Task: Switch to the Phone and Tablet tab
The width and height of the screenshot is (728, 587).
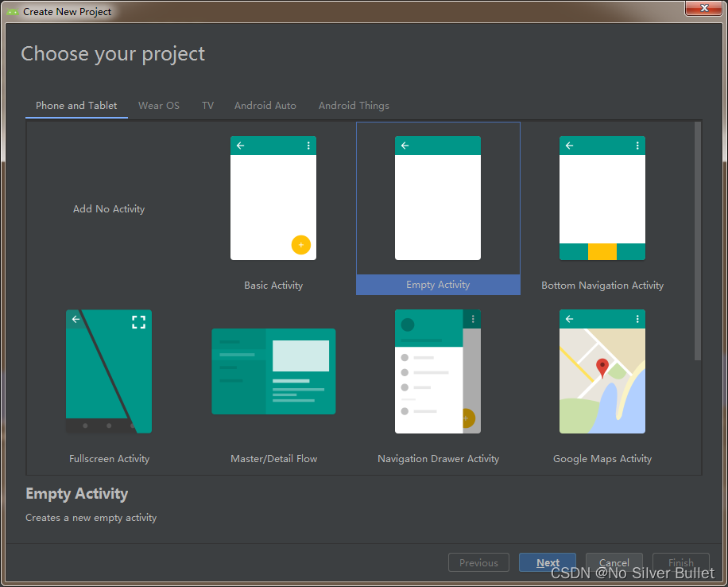Action: 76,106
